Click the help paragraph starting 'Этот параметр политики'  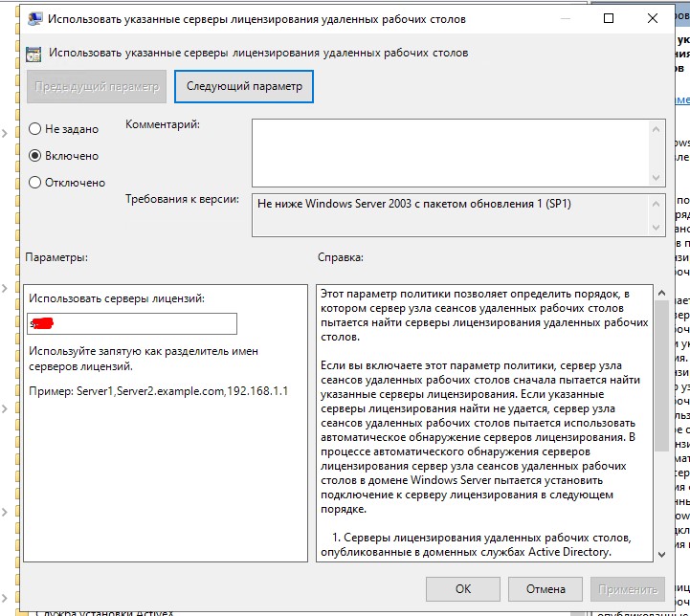484,316
